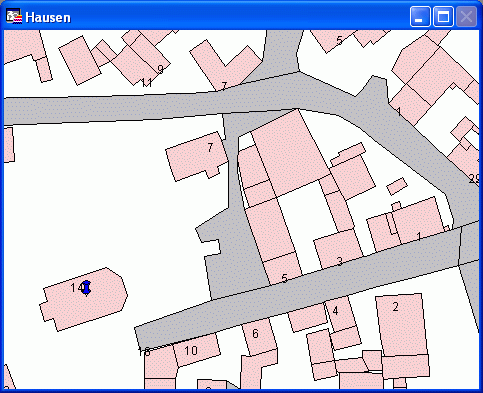
Task: Select house number 10 label
Action: pos(191,350)
